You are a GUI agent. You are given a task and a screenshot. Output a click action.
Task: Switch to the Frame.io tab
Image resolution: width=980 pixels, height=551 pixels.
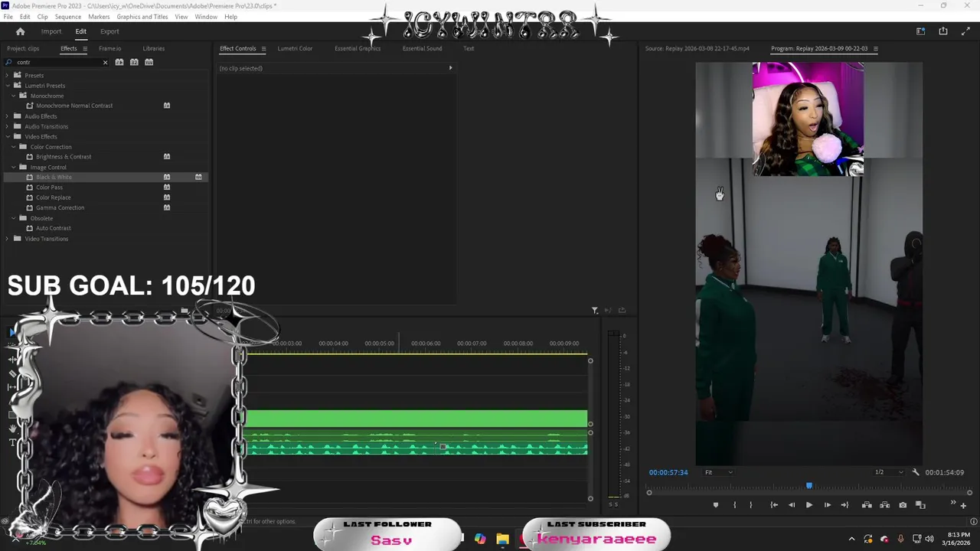[x=109, y=48]
